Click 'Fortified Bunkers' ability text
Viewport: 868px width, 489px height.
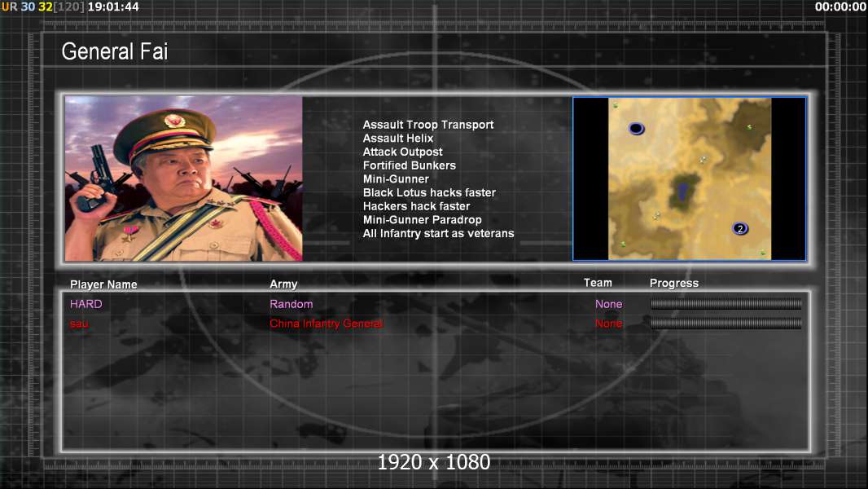[x=409, y=165]
